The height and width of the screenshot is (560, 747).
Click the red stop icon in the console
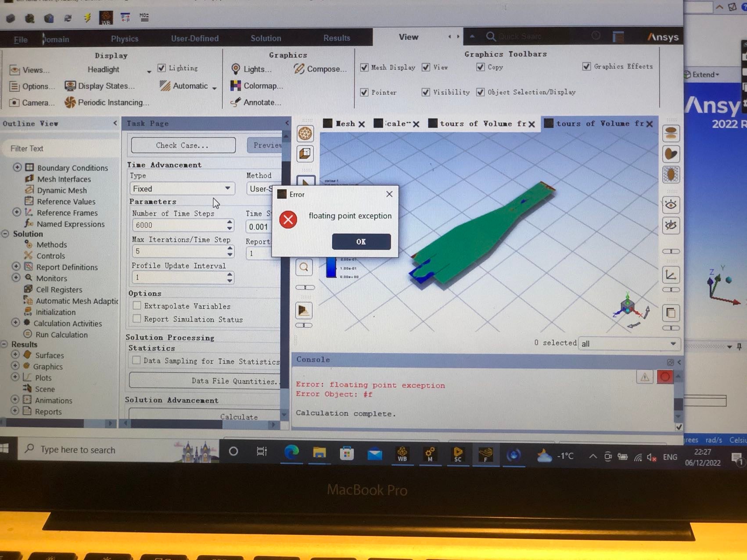(665, 377)
